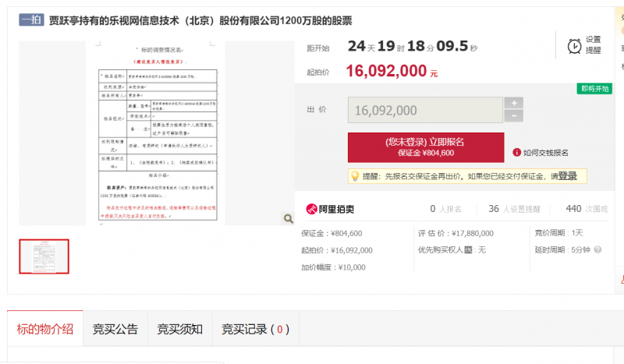Click the main document preview image
Screen dimensions: 624x364
coord(158,133)
